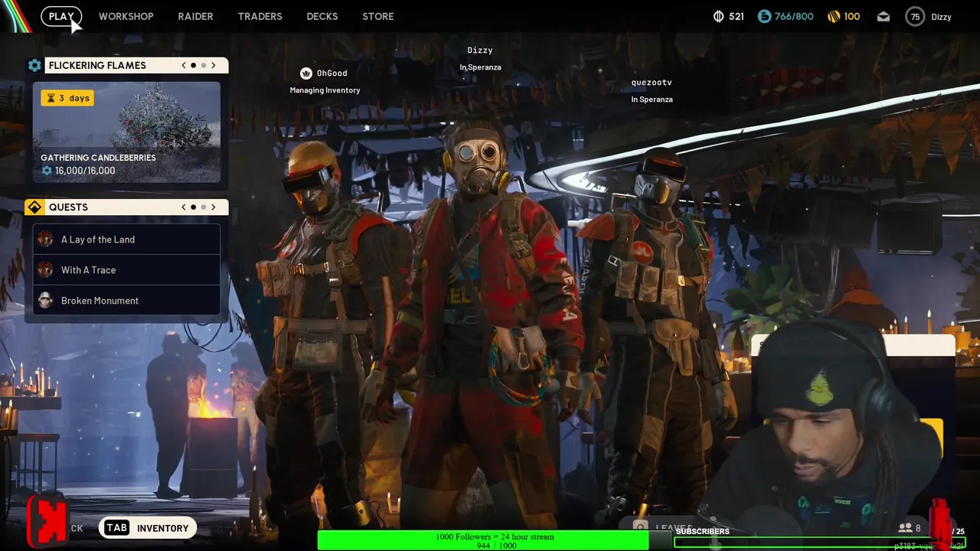Click the 16,000/16,000 progress text

point(85,171)
